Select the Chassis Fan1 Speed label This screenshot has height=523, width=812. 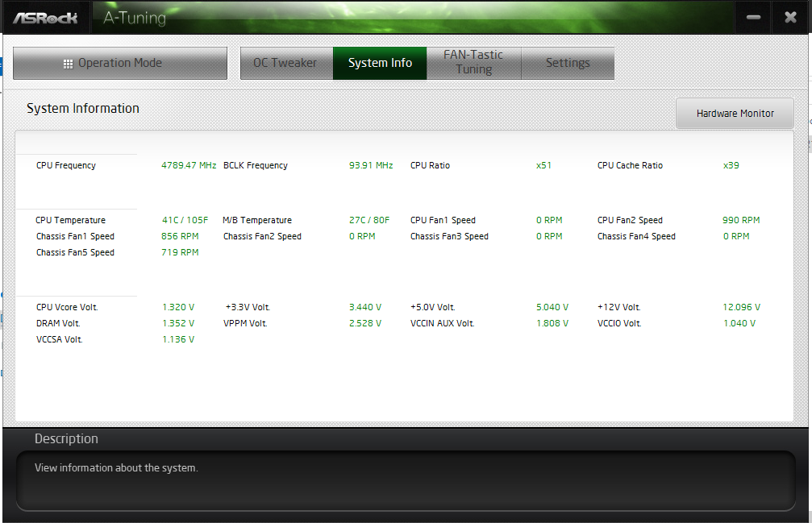coord(75,236)
